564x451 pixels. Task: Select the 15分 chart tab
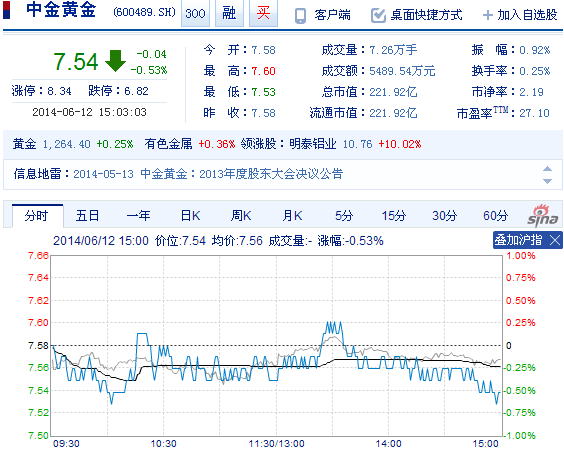pos(394,216)
